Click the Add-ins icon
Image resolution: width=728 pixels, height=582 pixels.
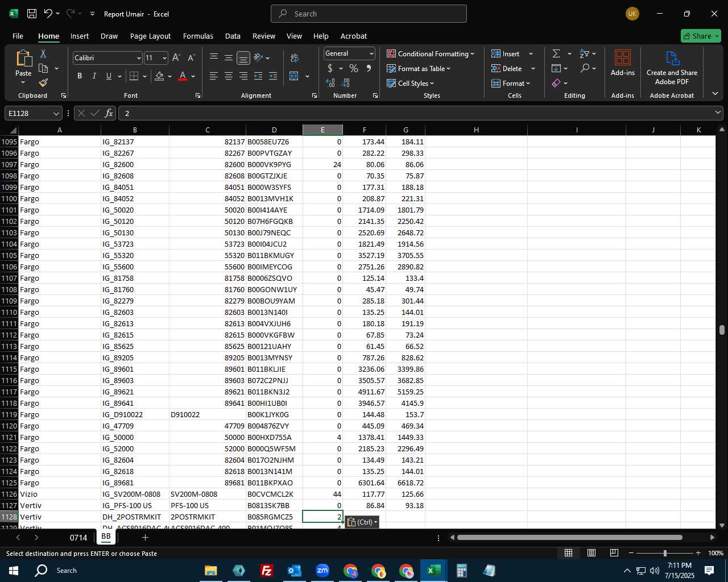(623, 63)
